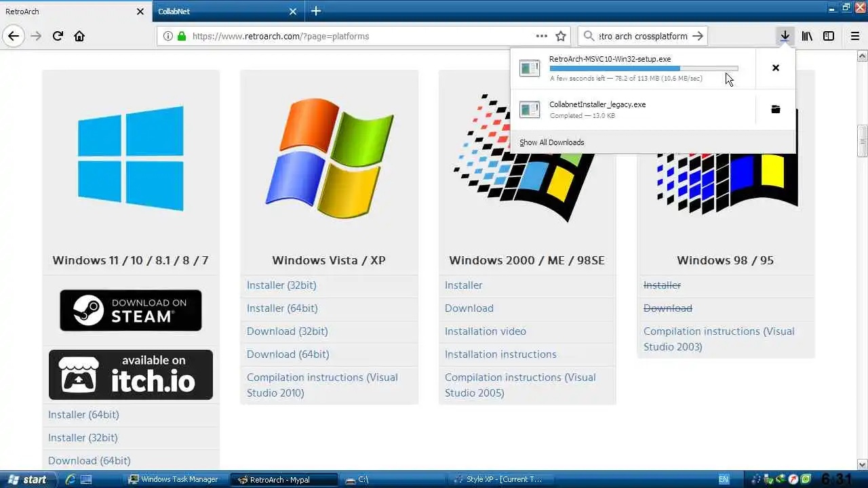868x488 pixels.
Task: Open the hamburger application menu
Action: tap(854, 36)
